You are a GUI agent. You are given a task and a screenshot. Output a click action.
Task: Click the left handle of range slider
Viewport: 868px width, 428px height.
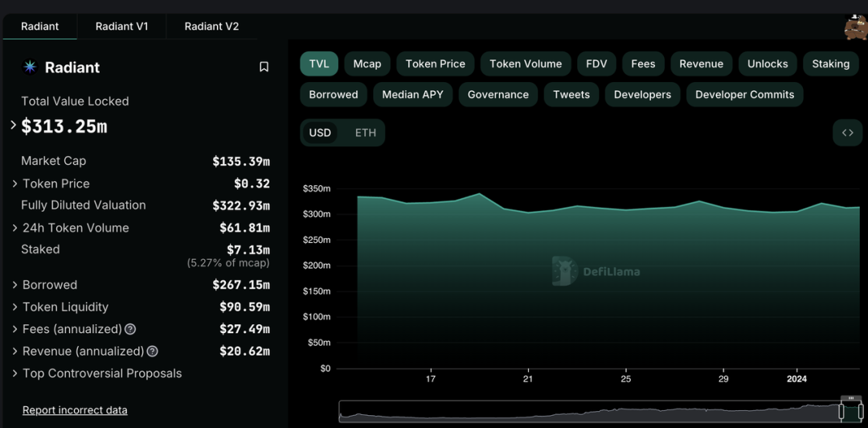[841, 411]
